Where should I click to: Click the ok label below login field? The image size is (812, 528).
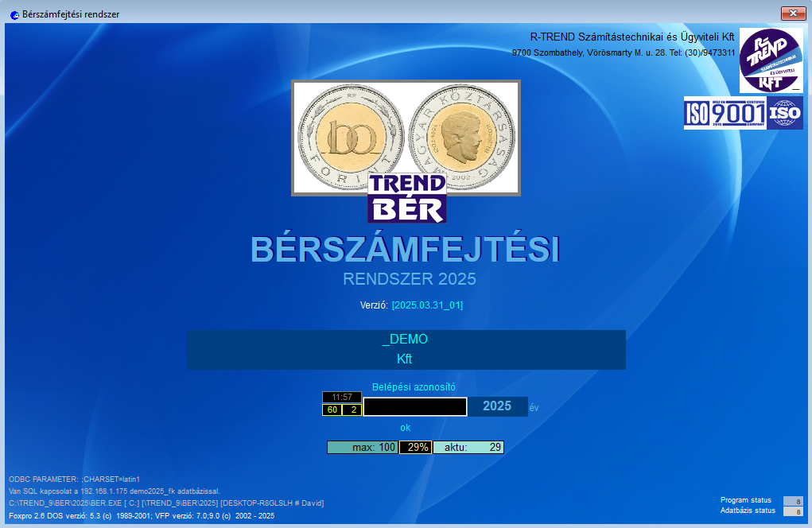click(x=406, y=428)
